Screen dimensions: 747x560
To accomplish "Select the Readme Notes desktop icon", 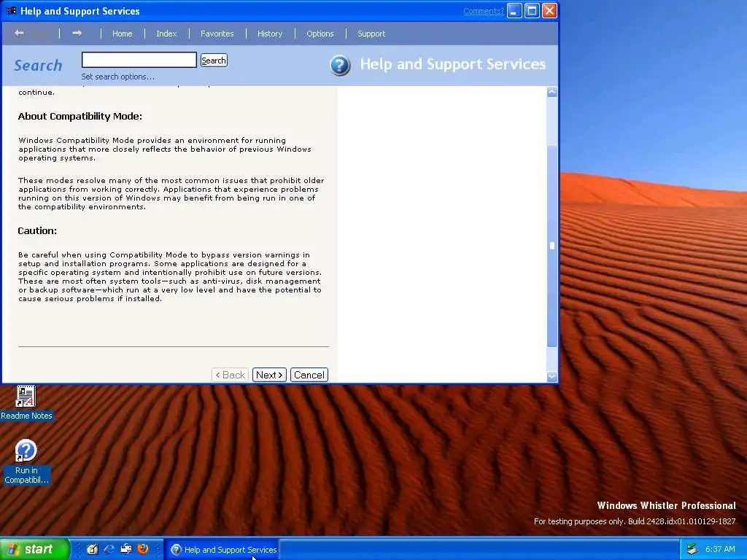I will (x=26, y=403).
